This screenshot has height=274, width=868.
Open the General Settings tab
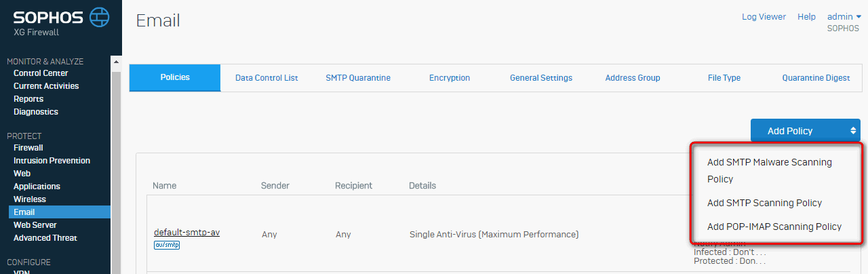pyautogui.click(x=541, y=78)
